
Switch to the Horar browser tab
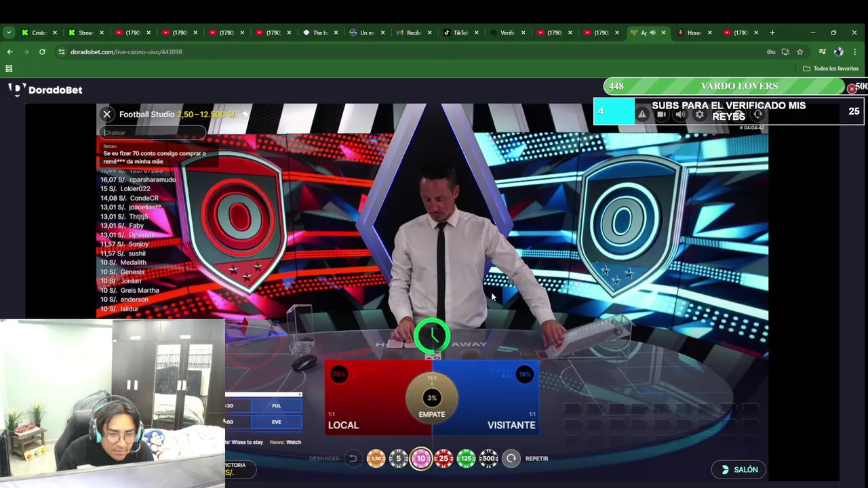pos(694,33)
